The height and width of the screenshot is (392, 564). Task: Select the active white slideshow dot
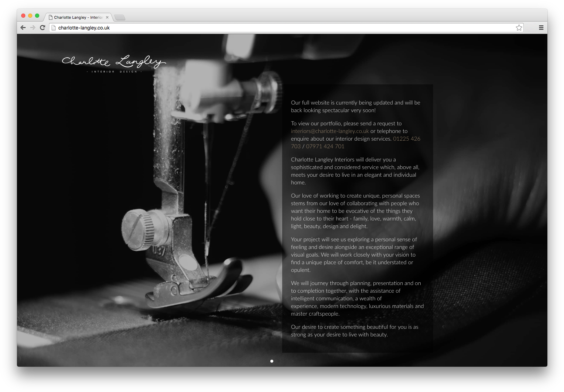coord(272,361)
